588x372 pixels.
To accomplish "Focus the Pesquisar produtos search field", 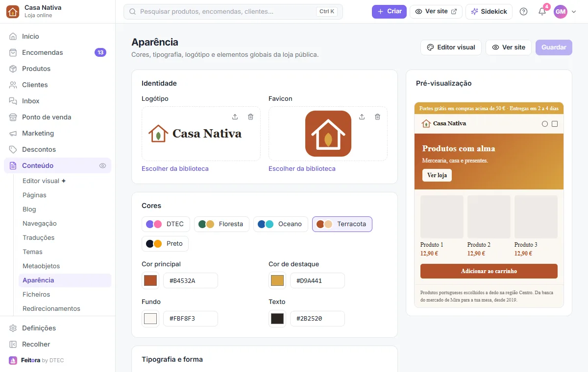I will pos(233,12).
